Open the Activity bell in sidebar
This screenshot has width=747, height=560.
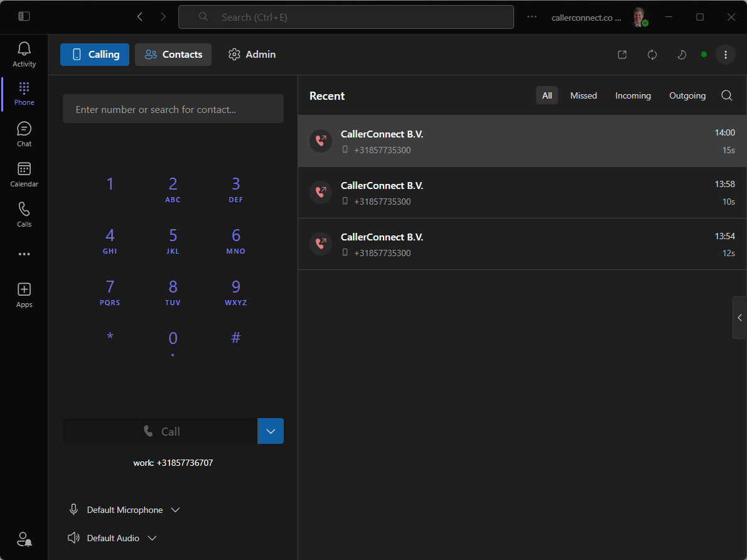click(x=24, y=55)
